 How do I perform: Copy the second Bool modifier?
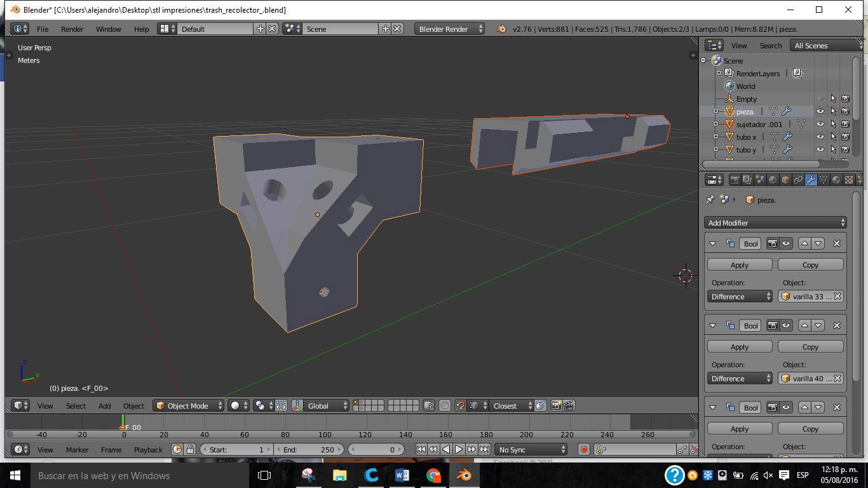pos(810,346)
